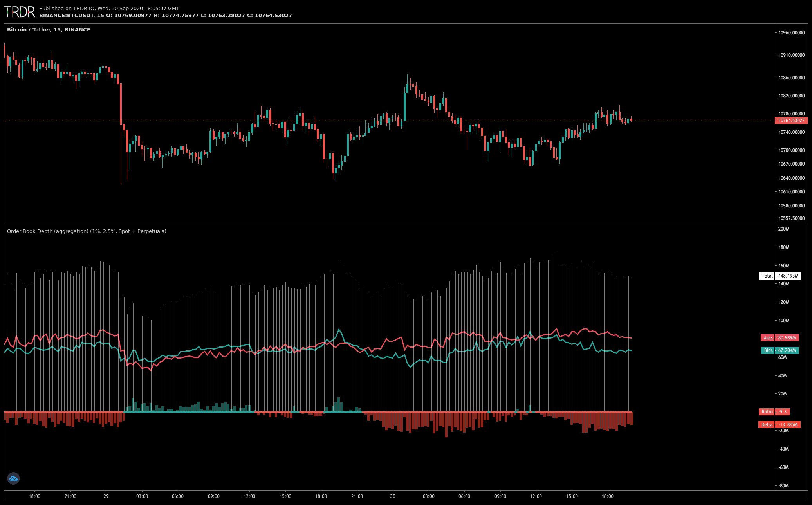
Task: Click the red Asks 80.989M label
Action: click(780, 338)
